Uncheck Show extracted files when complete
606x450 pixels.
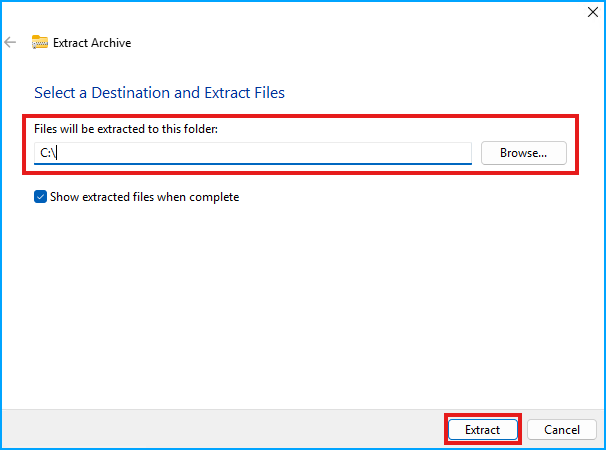[x=41, y=197]
